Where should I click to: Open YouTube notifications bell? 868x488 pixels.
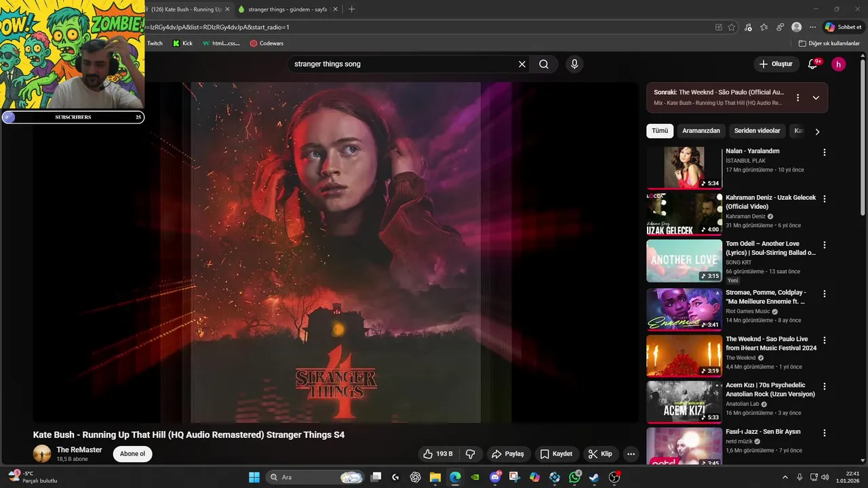pos(813,64)
